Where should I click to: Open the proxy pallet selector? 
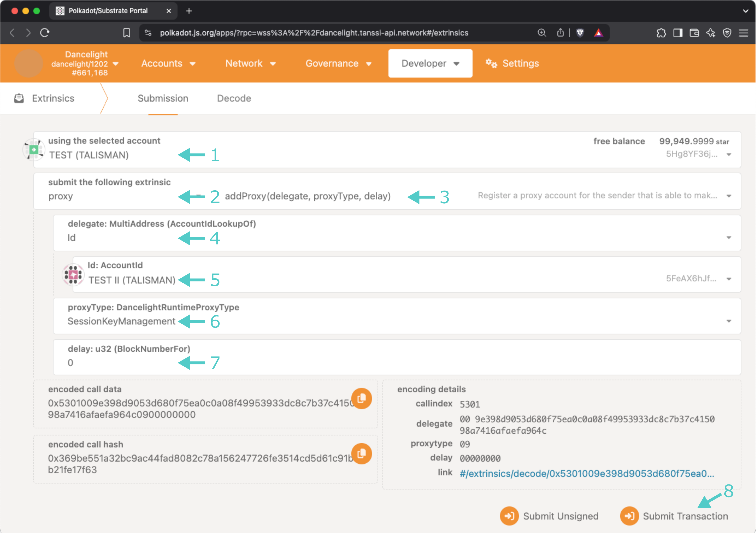tap(125, 196)
